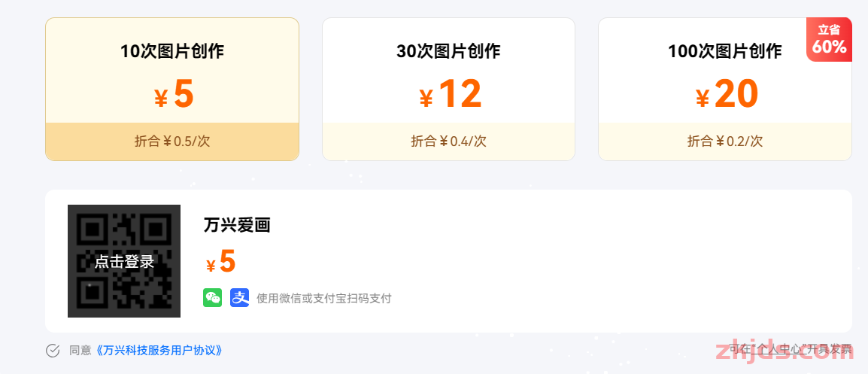This screenshot has height=374, width=868.
Task: Open 万兴科技服务用户协议 link
Action: [x=159, y=350]
